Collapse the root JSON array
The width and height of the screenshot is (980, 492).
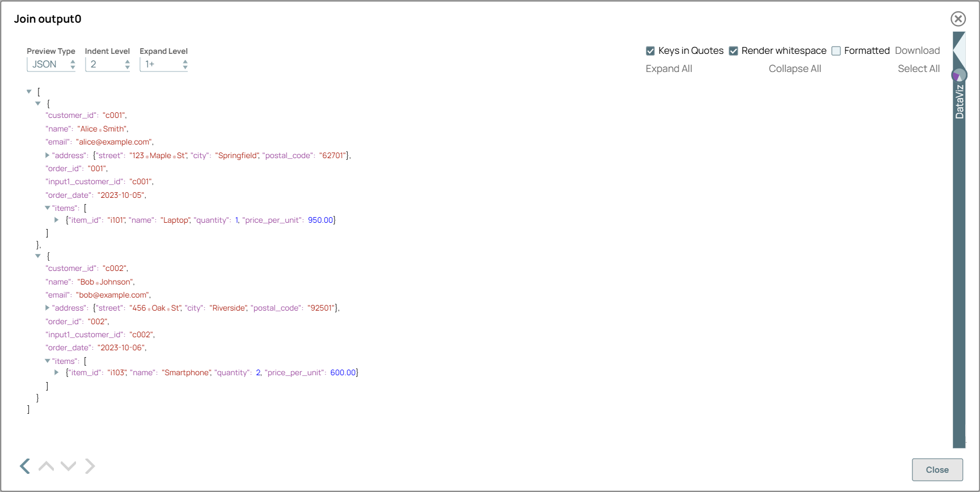(x=29, y=91)
